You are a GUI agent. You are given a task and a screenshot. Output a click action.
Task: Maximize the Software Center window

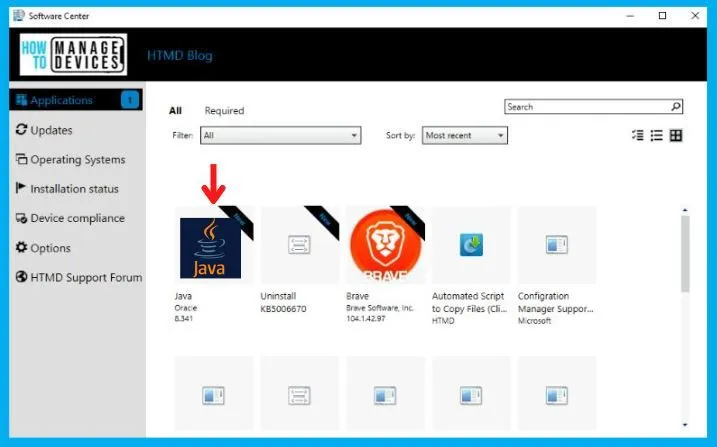pyautogui.click(x=662, y=16)
